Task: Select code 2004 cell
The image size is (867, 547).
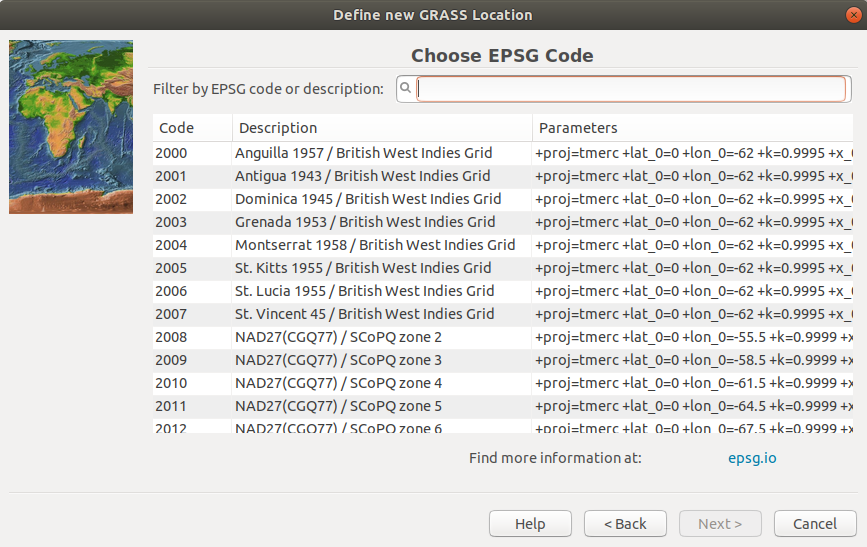Action: [192, 245]
